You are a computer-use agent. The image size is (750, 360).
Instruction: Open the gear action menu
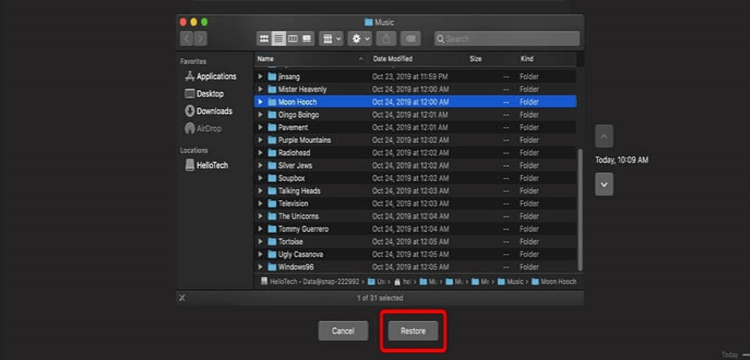360,39
